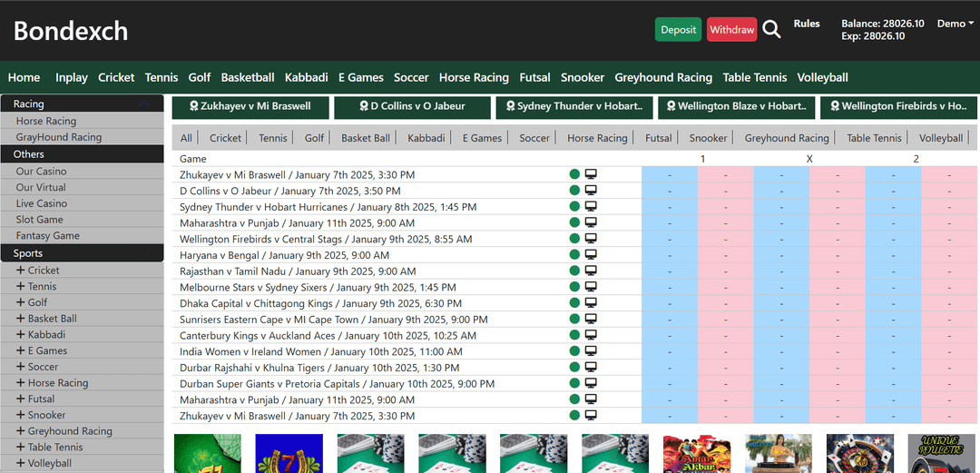Collapse the Racing sidebar section
This screenshot has height=473, width=980.
coord(144,103)
